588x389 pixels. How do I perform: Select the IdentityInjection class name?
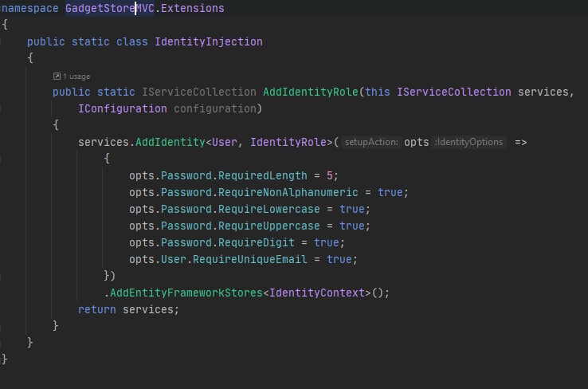pyautogui.click(x=209, y=41)
